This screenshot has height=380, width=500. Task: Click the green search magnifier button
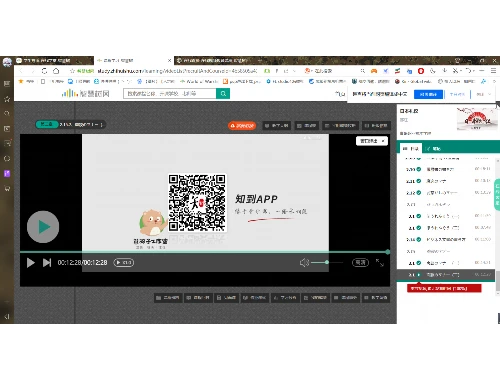(223, 94)
